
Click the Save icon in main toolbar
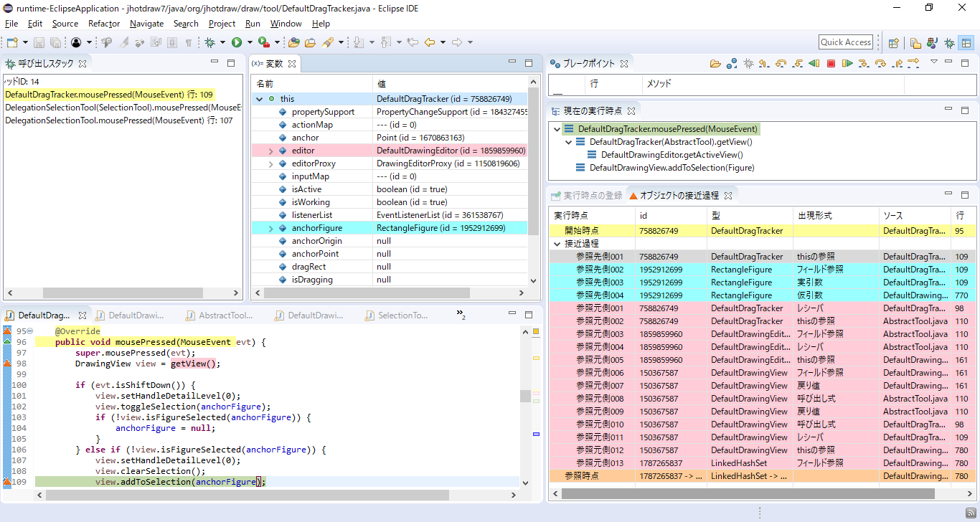39,42
